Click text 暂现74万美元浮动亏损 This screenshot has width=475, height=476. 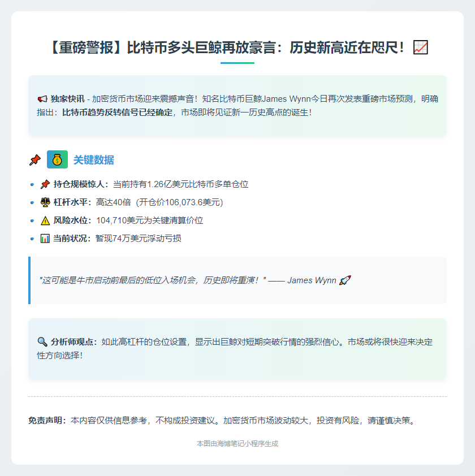(139, 239)
